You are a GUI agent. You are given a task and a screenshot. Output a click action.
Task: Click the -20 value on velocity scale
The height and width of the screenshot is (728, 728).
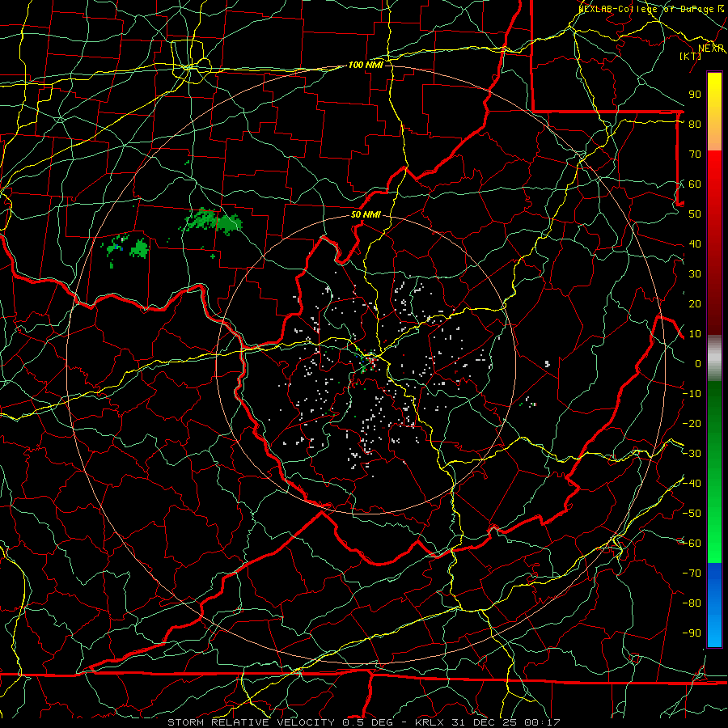(692, 423)
